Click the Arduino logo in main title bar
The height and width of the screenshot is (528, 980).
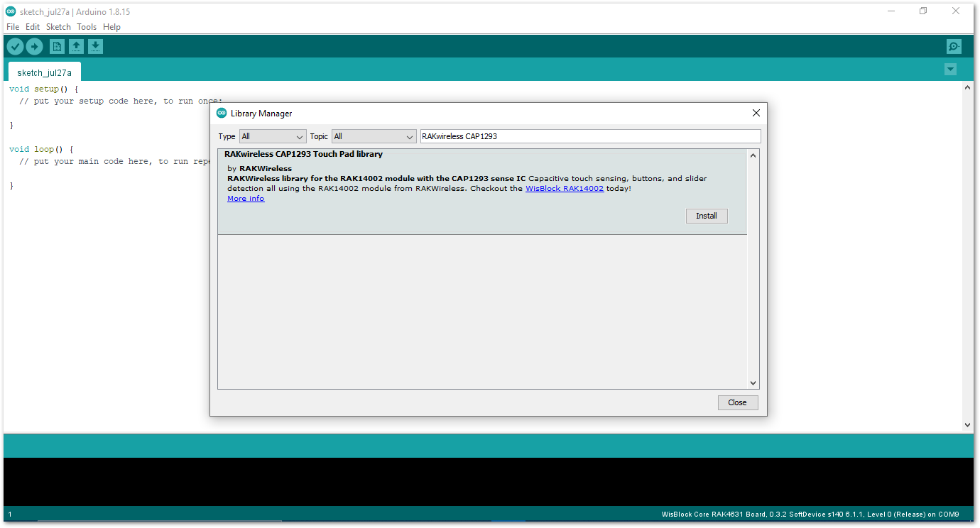coord(11,11)
